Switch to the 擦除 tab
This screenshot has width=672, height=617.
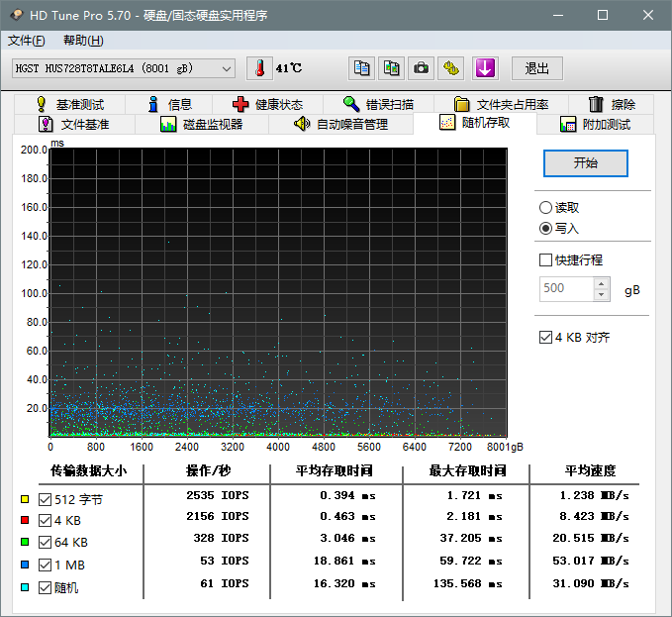click(612, 104)
